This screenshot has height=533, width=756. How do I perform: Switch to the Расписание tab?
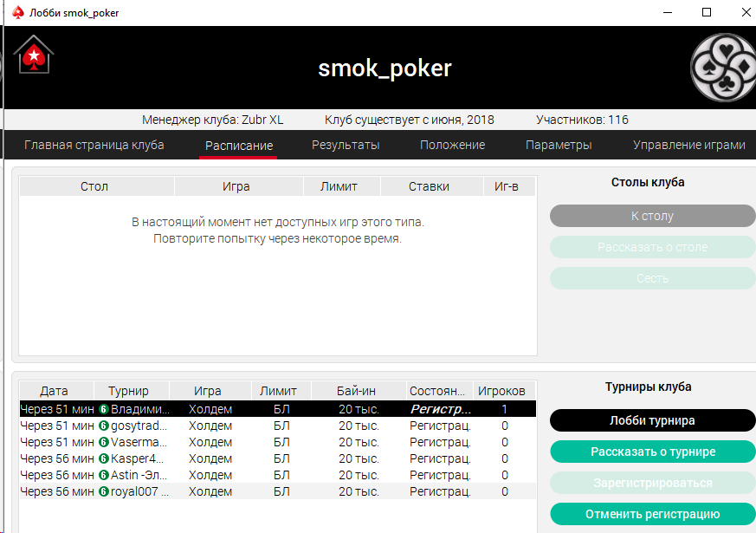(x=239, y=146)
